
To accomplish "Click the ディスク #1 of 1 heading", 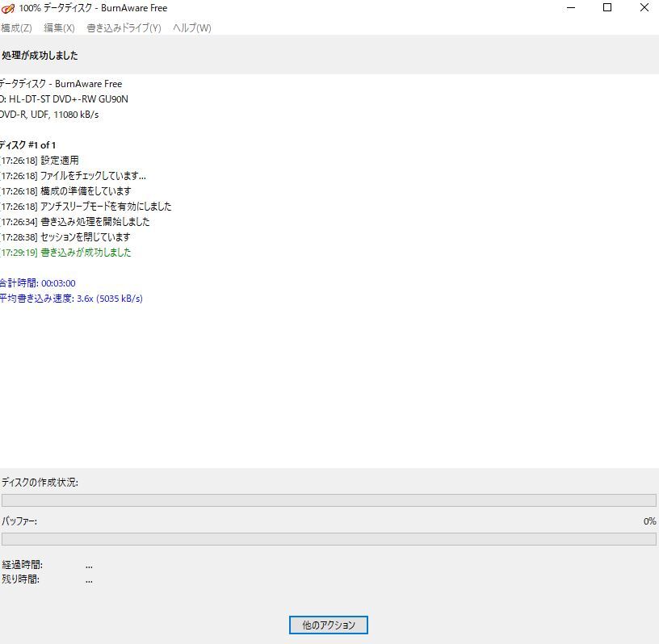I will pyautogui.click(x=27, y=145).
